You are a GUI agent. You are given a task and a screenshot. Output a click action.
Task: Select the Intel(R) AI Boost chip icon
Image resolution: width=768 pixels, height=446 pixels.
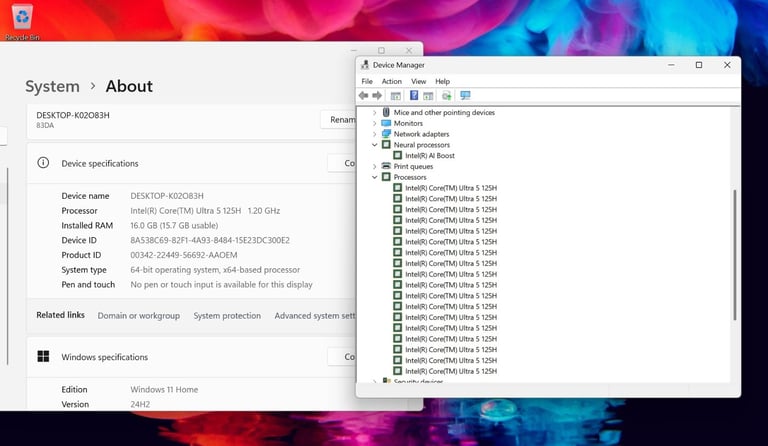pos(397,155)
